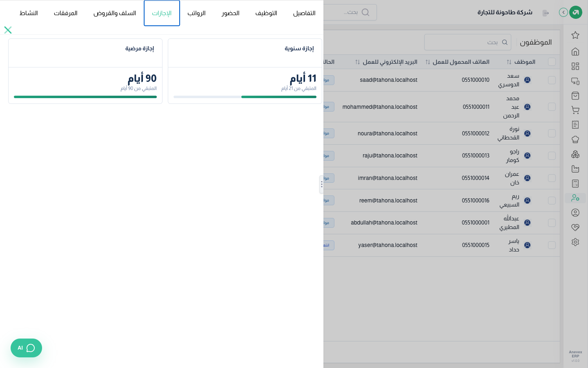The height and width of the screenshot is (368, 588).
Task: Open favorites via the star sidebar icon
Action: [575, 35]
